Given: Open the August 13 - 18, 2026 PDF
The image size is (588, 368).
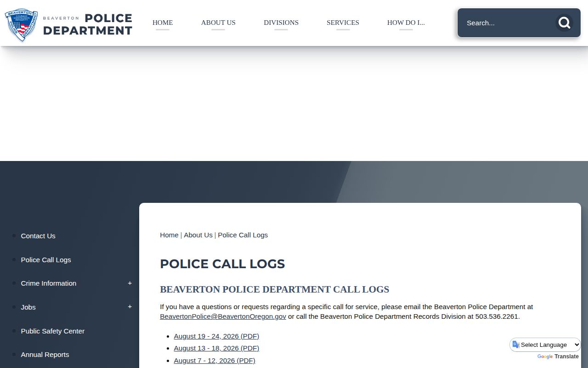Looking at the screenshot, I should click(216, 348).
